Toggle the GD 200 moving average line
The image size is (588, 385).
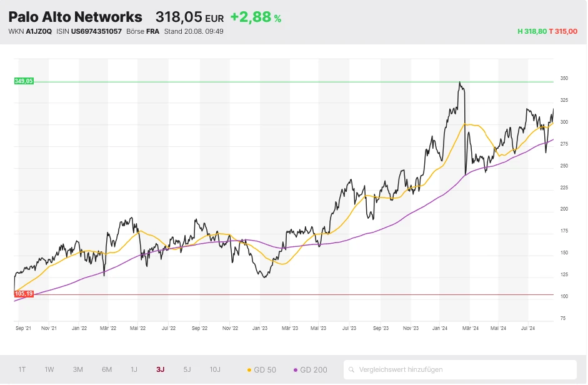coord(309,370)
